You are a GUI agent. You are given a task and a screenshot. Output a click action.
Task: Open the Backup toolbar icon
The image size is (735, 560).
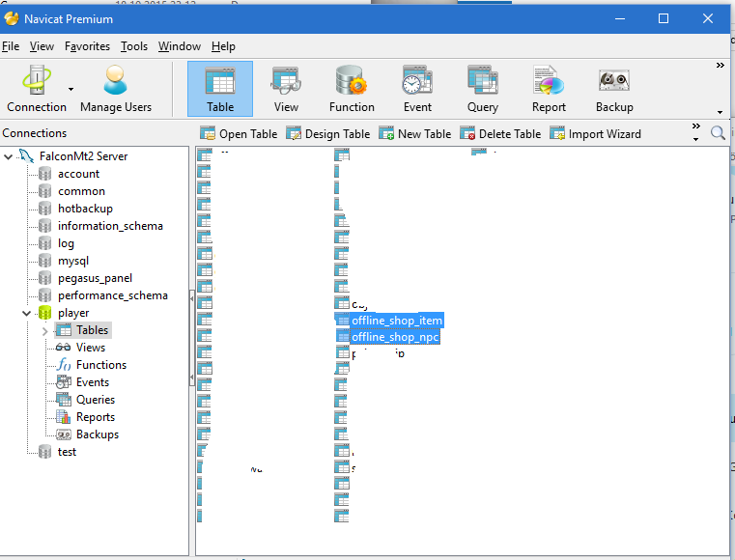point(614,89)
